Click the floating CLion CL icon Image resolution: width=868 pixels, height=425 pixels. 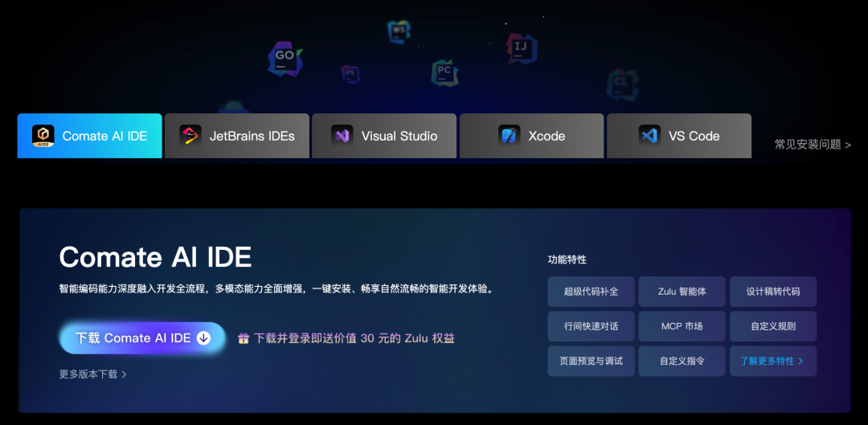click(622, 84)
